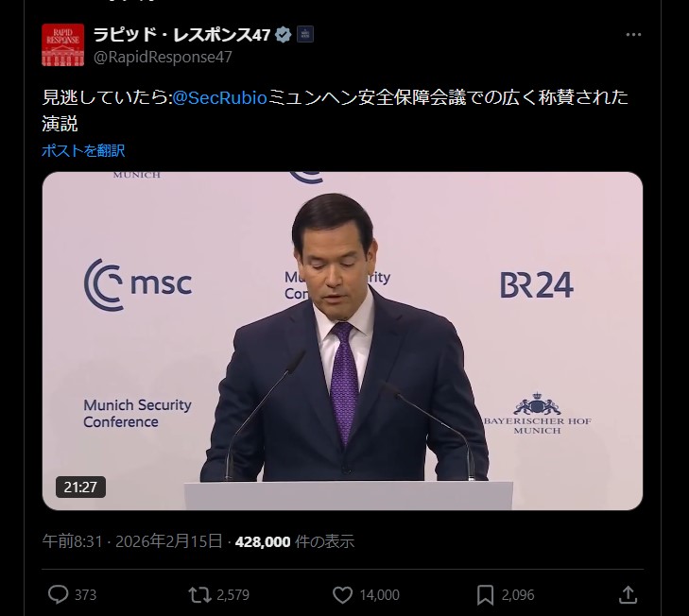Image resolution: width=689 pixels, height=616 pixels.
Task: Click the blue verified checkmark badge
Action: [283, 34]
